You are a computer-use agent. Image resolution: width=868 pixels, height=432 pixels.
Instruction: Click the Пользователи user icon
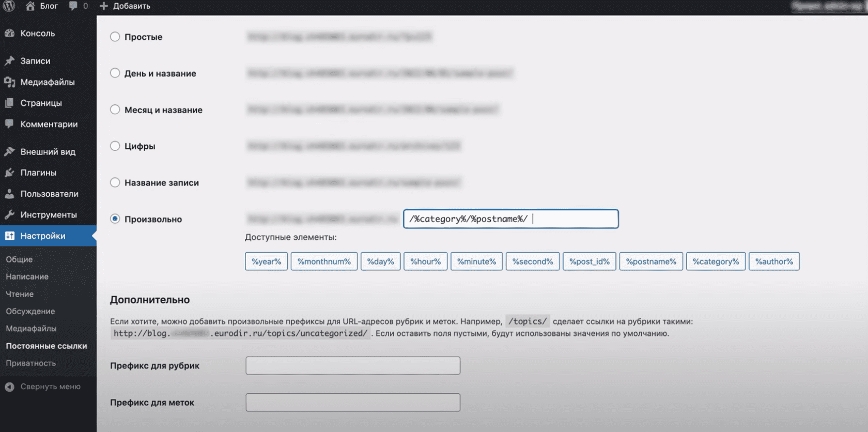(9, 194)
